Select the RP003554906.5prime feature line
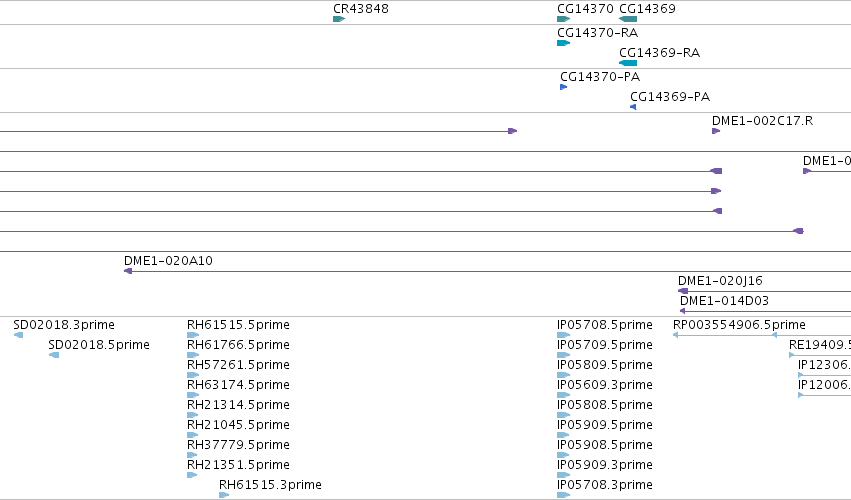The height and width of the screenshot is (500, 851). point(725,335)
